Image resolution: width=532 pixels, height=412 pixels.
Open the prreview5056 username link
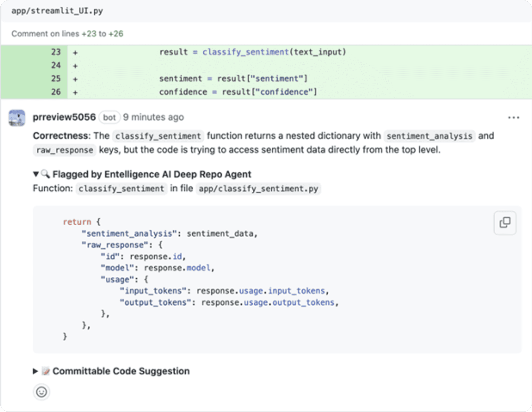pyautogui.click(x=64, y=117)
